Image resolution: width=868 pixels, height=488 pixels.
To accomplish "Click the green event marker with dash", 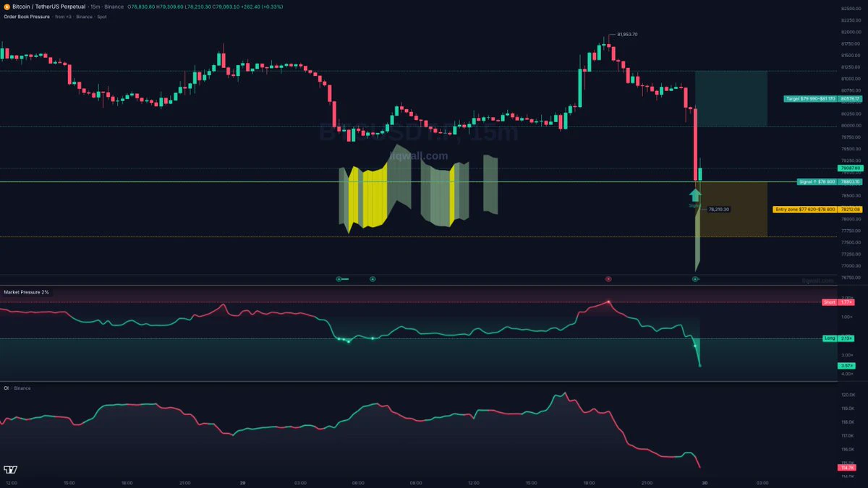I will point(341,278).
